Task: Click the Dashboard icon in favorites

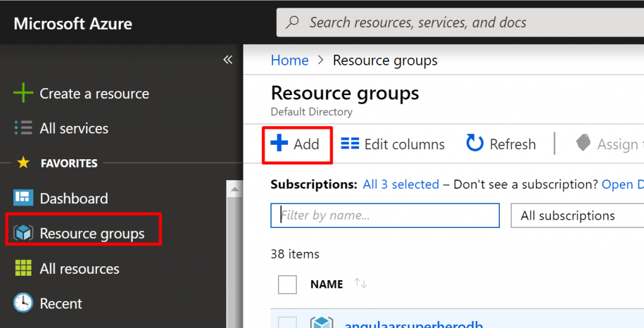Action: pos(23,198)
